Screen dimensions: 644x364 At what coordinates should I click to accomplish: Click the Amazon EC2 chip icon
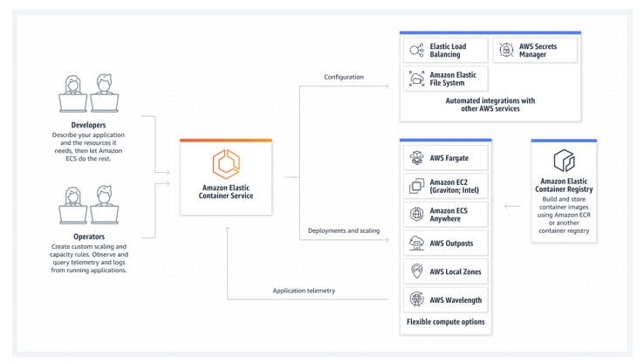416,186
